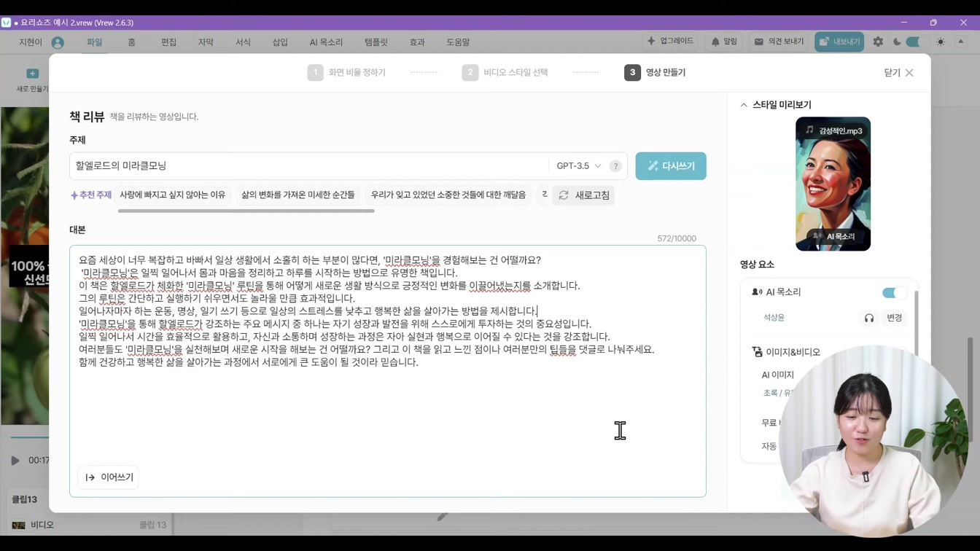Select suggestion 사랑에 빠지고 싶지 않아는 이유
This screenshot has width=980, height=551.
tap(173, 195)
